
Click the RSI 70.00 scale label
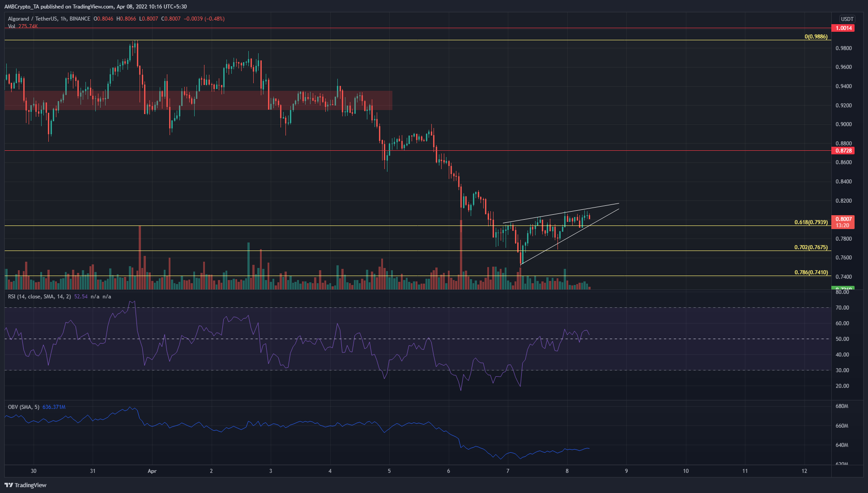coord(842,308)
